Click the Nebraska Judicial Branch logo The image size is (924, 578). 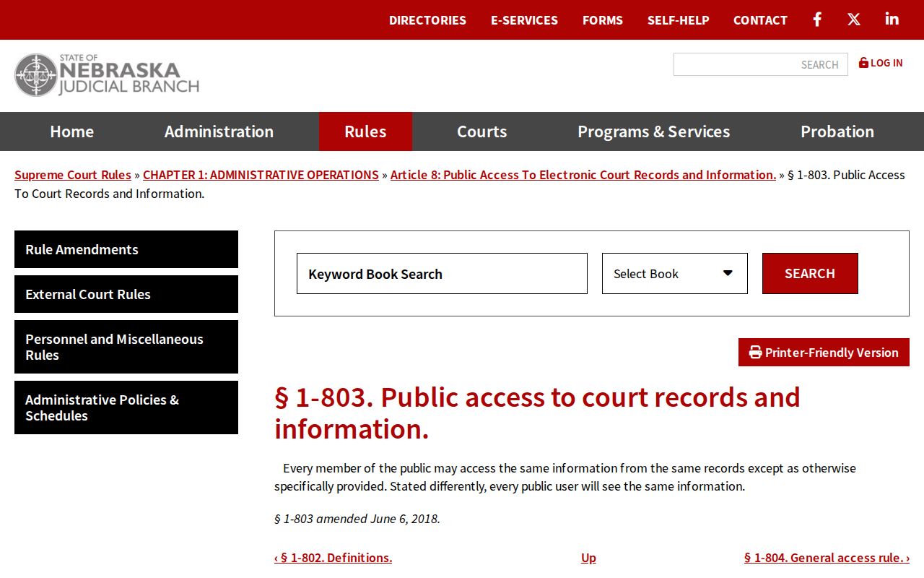[107, 75]
